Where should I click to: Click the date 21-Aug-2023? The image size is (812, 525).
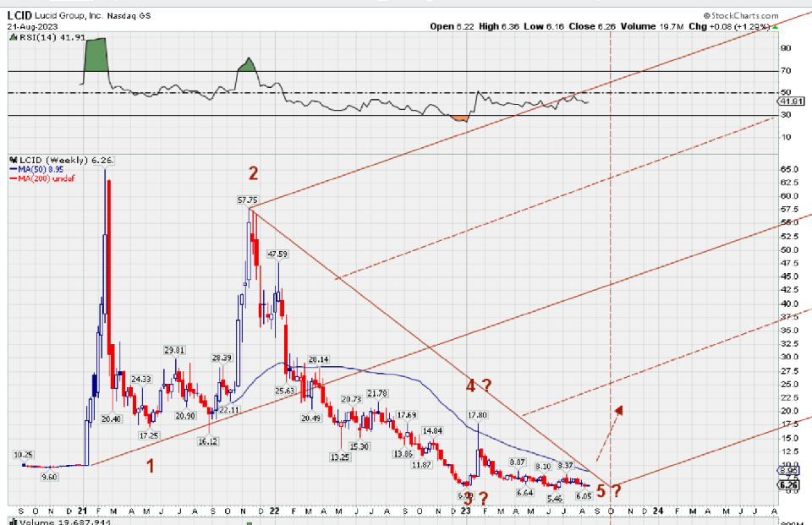[33, 26]
